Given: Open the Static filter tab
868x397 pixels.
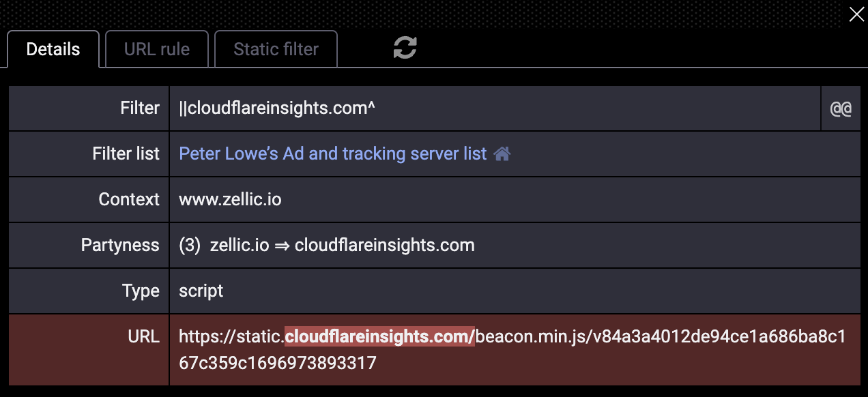Looking at the screenshot, I should 275,48.
